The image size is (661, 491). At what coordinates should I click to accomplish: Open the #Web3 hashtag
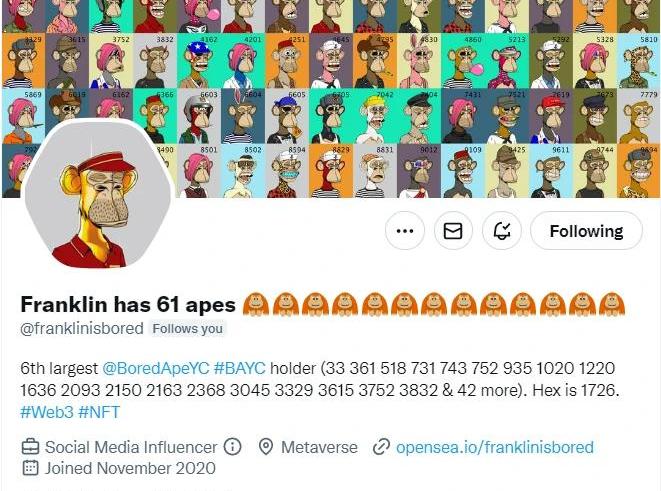[x=47, y=412]
